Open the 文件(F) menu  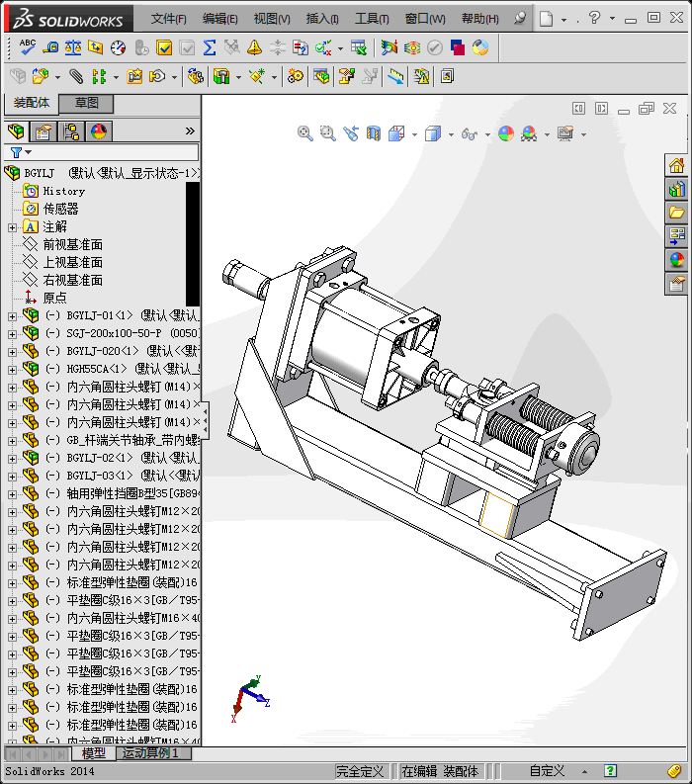(x=168, y=19)
